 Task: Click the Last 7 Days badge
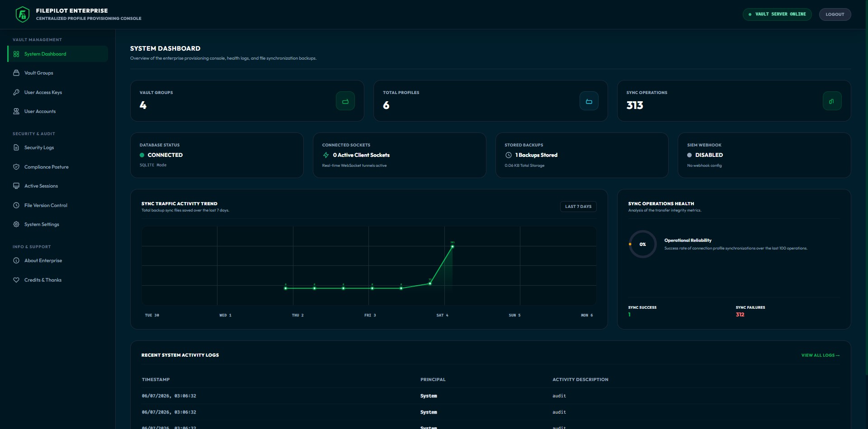click(578, 207)
